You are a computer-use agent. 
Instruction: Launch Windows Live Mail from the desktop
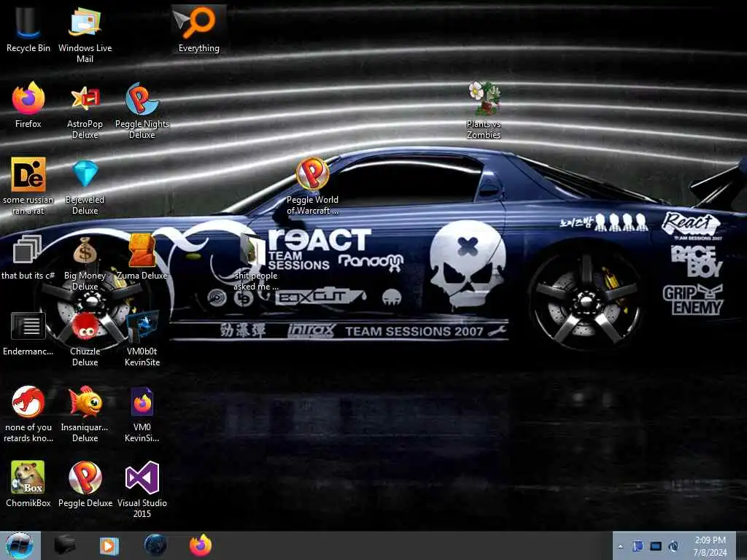click(x=85, y=34)
